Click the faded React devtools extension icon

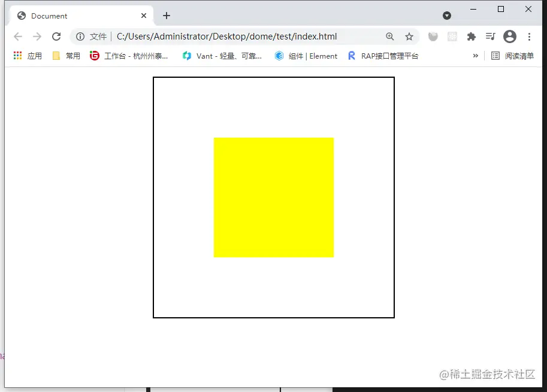[x=452, y=37]
